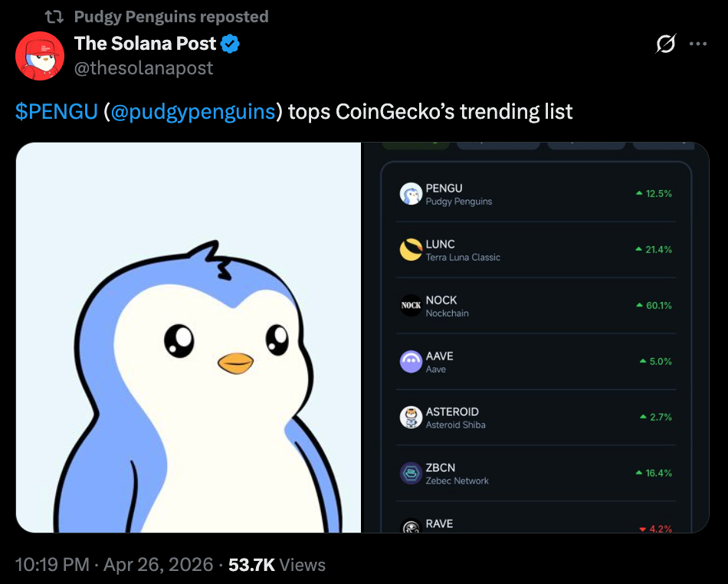Click "Pudgy Penguins reposted" label
The width and height of the screenshot is (728, 584).
(171, 16)
